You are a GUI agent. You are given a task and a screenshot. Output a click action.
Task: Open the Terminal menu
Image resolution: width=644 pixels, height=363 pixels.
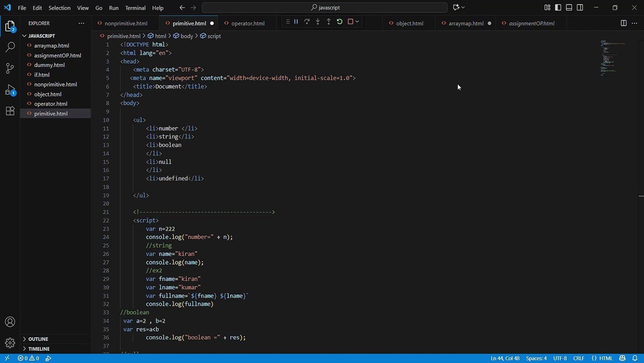135,8
